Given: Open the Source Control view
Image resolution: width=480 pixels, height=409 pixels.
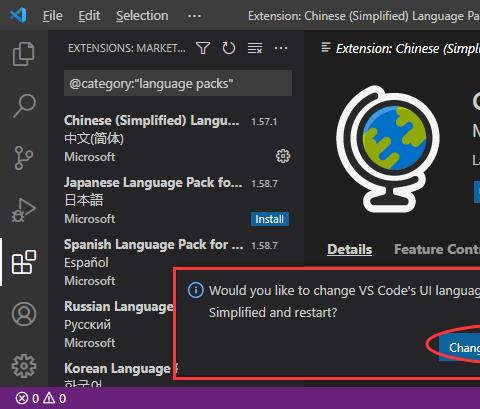Looking at the screenshot, I should coord(24,158).
